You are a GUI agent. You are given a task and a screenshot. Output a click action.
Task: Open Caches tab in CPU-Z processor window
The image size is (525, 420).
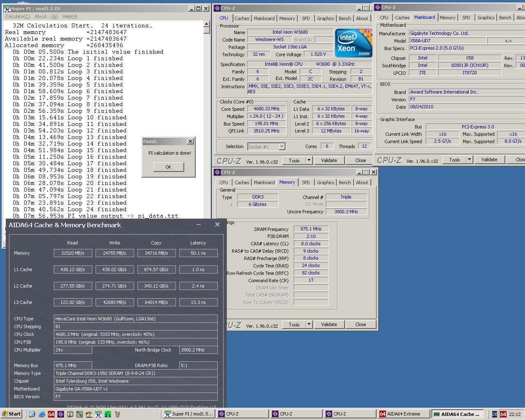click(242, 18)
